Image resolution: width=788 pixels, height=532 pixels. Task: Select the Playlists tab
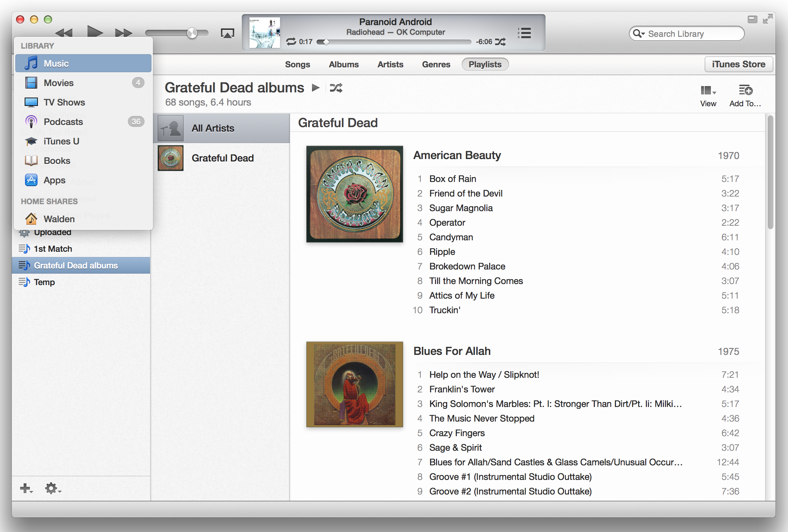[484, 64]
